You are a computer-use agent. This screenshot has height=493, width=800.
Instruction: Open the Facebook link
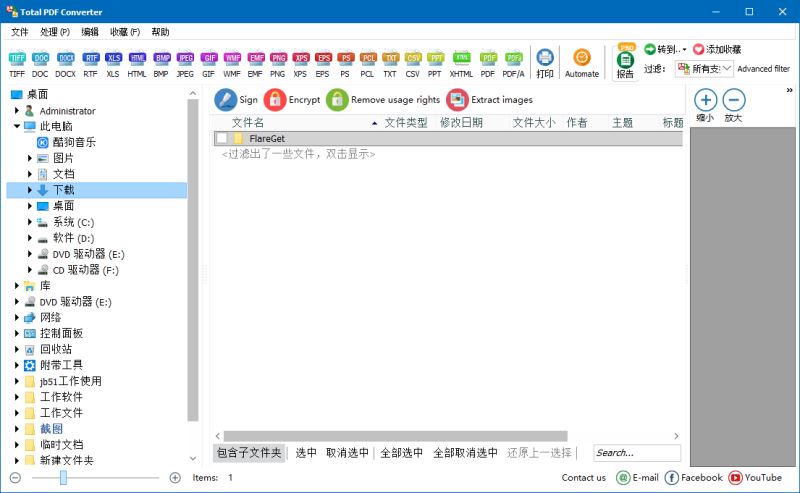(693, 478)
